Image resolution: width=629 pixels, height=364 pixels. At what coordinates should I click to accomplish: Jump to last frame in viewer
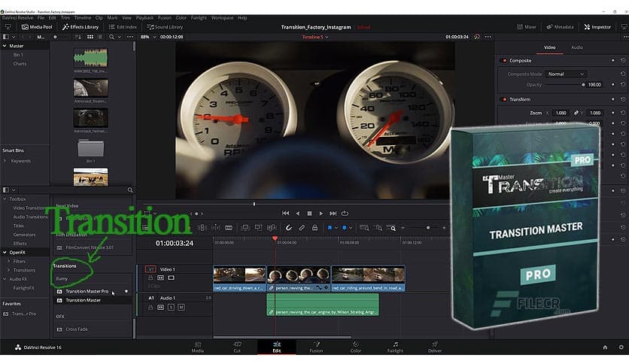pyautogui.click(x=333, y=214)
